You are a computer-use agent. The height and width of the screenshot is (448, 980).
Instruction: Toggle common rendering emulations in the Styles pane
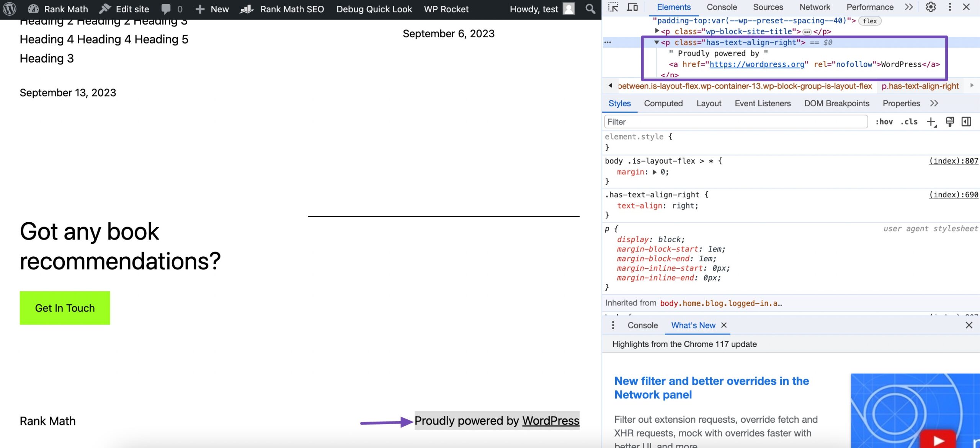tap(950, 121)
